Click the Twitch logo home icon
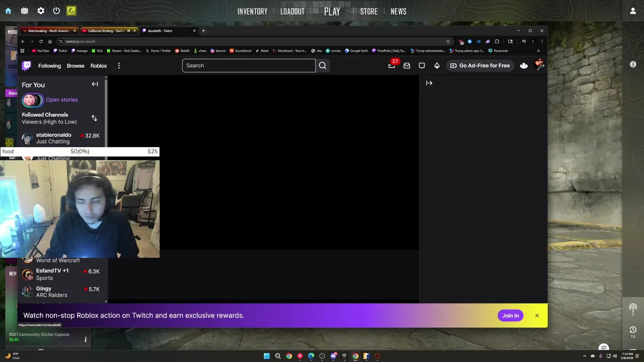The height and width of the screenshot is (362, 644). click(27, 65)
